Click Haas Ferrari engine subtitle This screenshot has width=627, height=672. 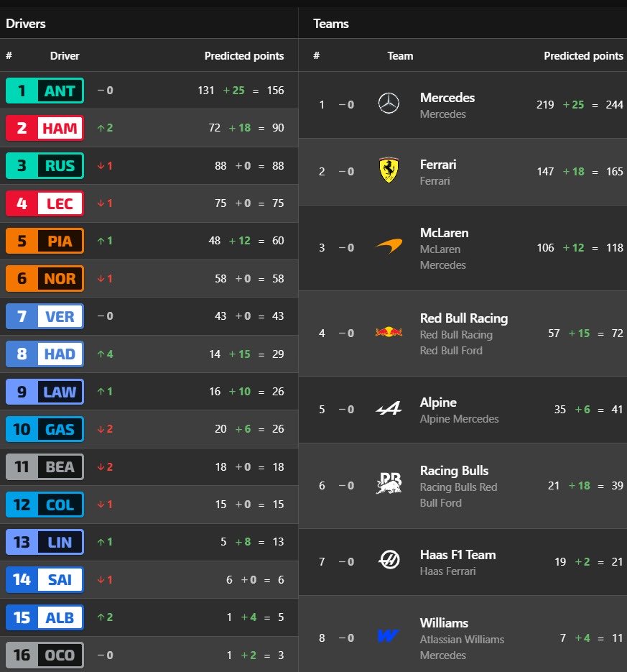447,571
